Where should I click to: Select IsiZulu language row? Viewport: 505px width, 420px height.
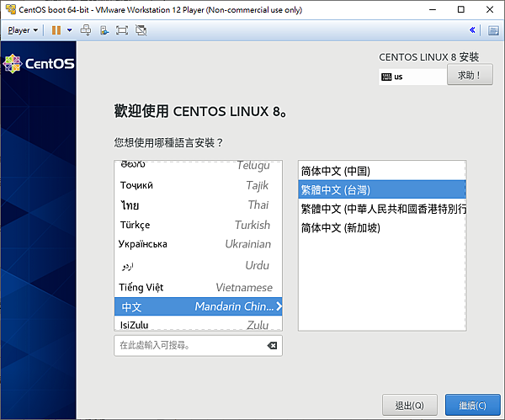point(198,324)
